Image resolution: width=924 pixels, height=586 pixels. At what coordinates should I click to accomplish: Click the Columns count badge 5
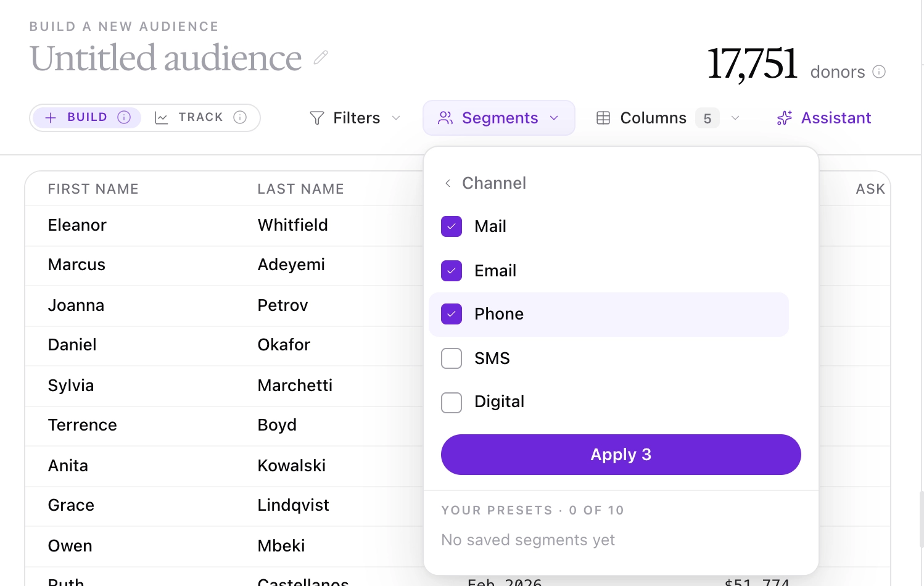click(x=707, y=118)
